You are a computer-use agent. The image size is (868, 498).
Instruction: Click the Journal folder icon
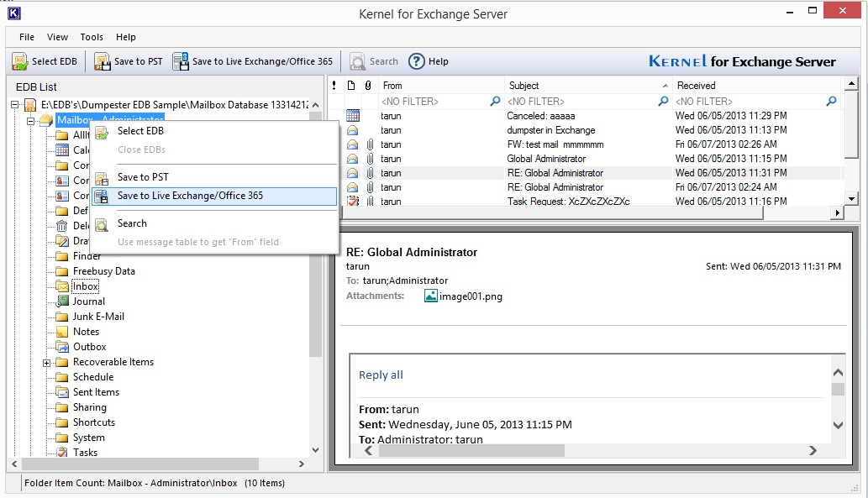62,301
